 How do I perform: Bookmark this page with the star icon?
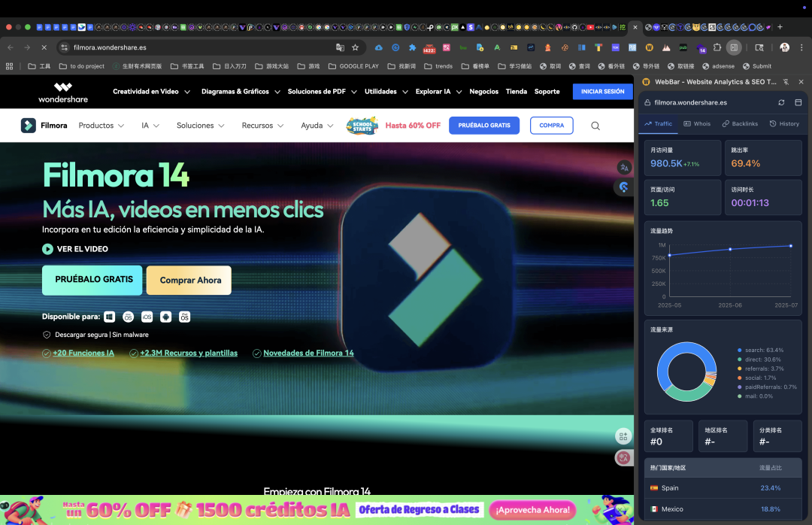tap(355, 47)
